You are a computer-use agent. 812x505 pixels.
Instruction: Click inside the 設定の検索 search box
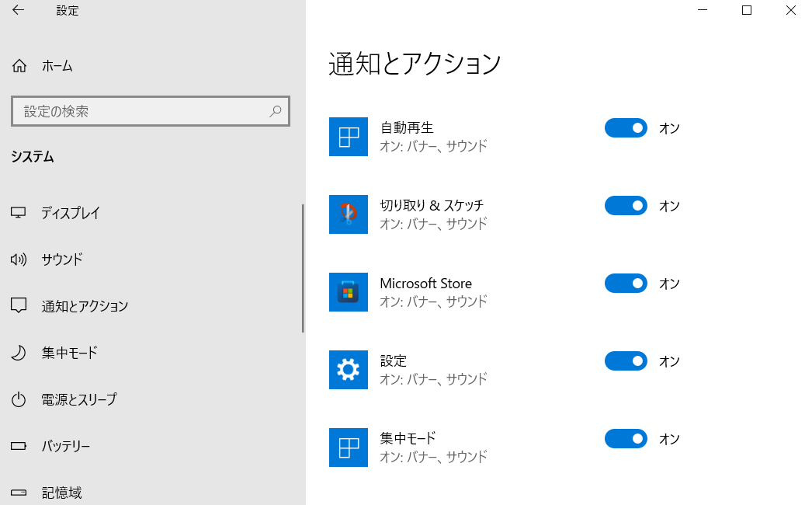point(140,111)
